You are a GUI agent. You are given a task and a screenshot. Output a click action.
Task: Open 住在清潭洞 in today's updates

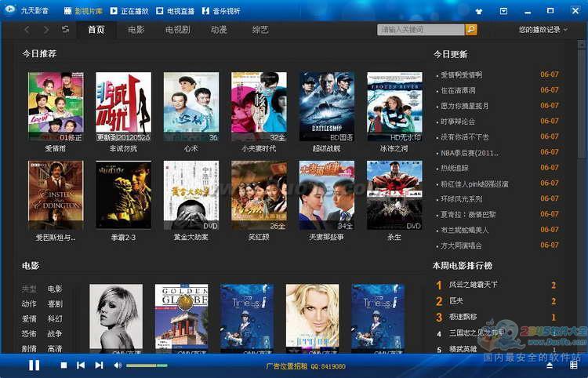(x=458, y=90)
